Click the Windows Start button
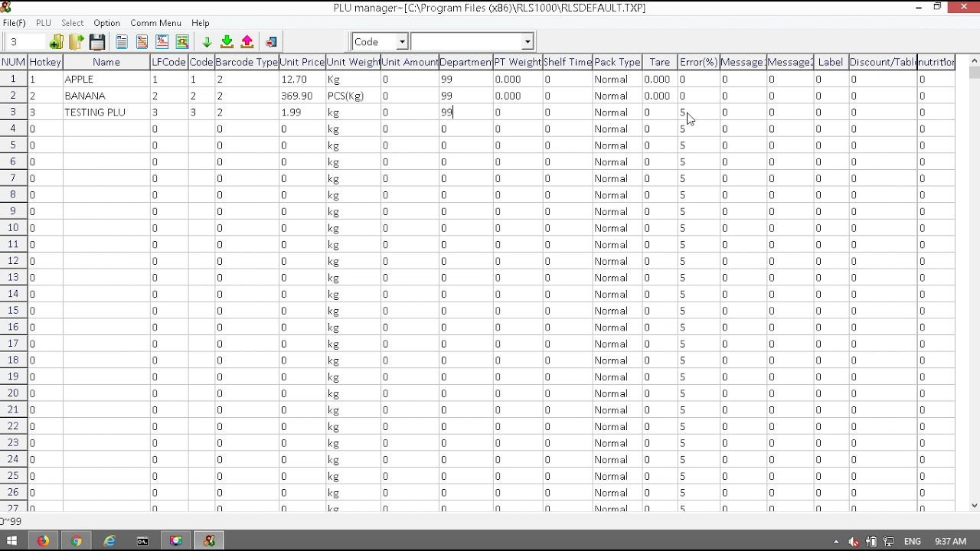 tap(11, 541)
